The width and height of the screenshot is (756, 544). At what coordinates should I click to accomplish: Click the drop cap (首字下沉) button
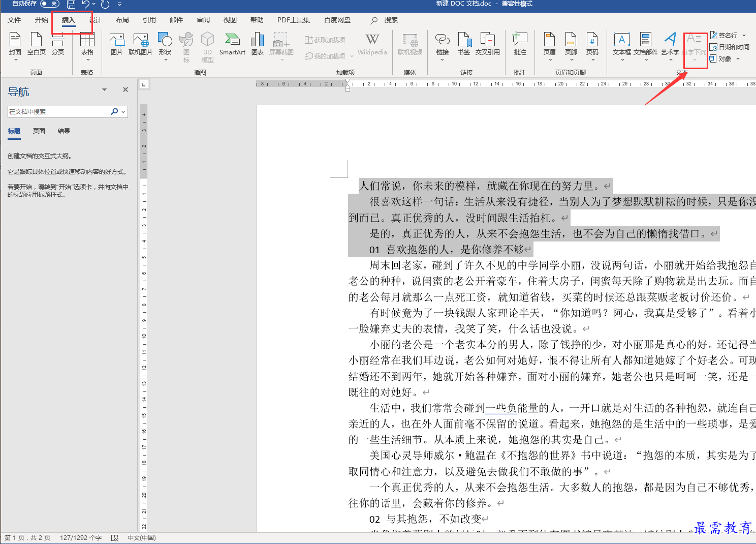(x=695, y=46)
